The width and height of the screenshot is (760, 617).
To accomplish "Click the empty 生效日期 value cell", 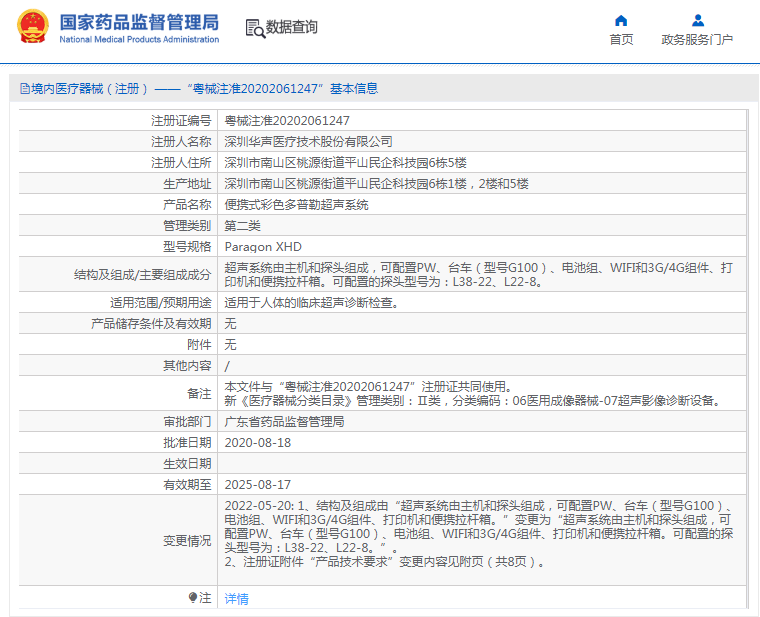I will (x=482, y=464).
